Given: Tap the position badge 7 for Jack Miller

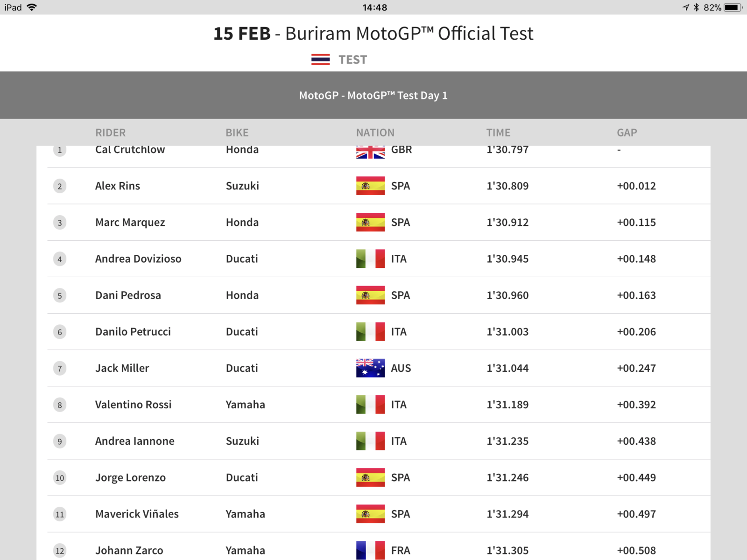Looking at the screenshot, I should click(60, 369).
